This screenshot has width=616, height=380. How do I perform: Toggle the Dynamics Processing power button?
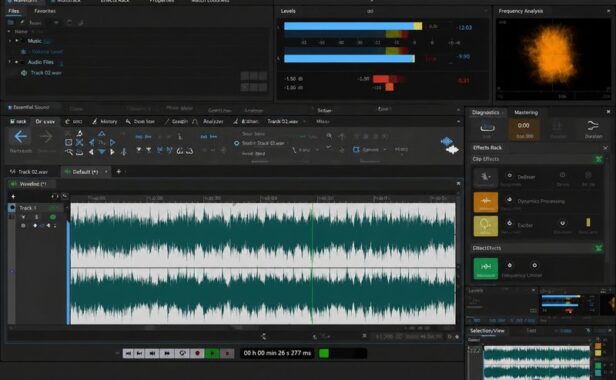(510, 200)
